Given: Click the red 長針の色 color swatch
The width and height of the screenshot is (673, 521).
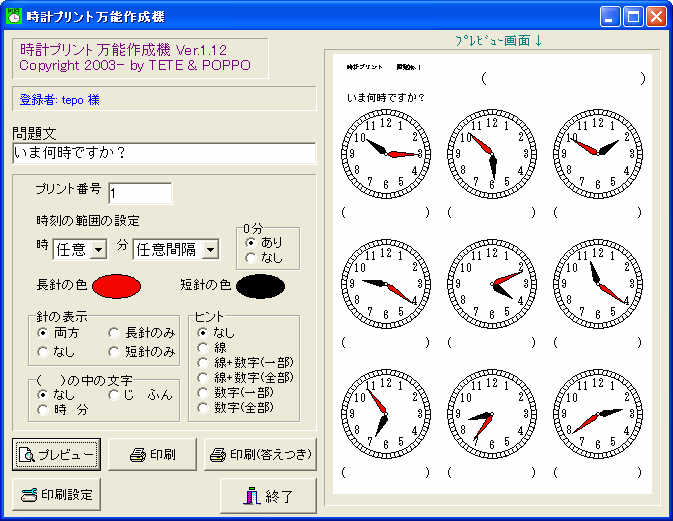Looking at the screenshot, I should 116,286.
